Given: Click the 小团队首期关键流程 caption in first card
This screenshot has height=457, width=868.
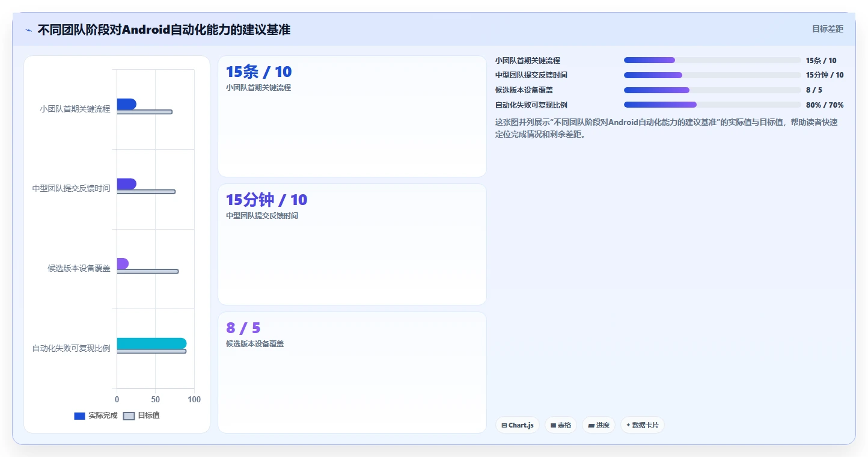Looking at the screenshot, I should [x=258, y=87].
